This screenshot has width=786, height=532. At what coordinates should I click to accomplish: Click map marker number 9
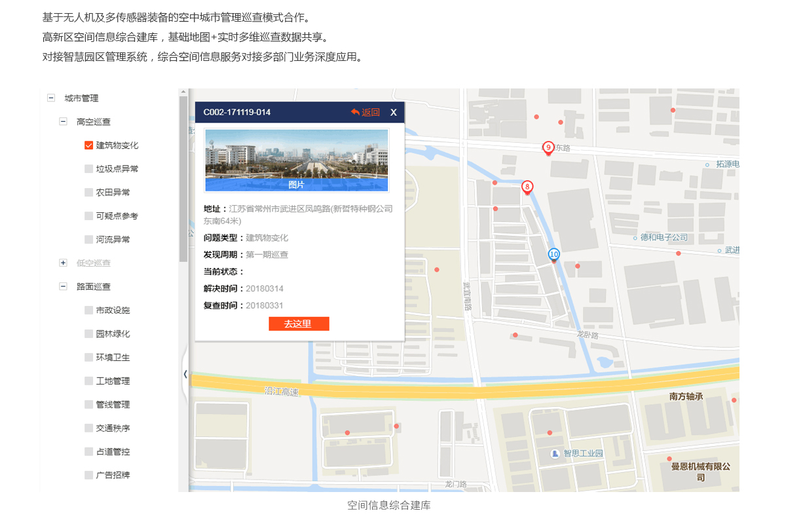click(548, 148)
